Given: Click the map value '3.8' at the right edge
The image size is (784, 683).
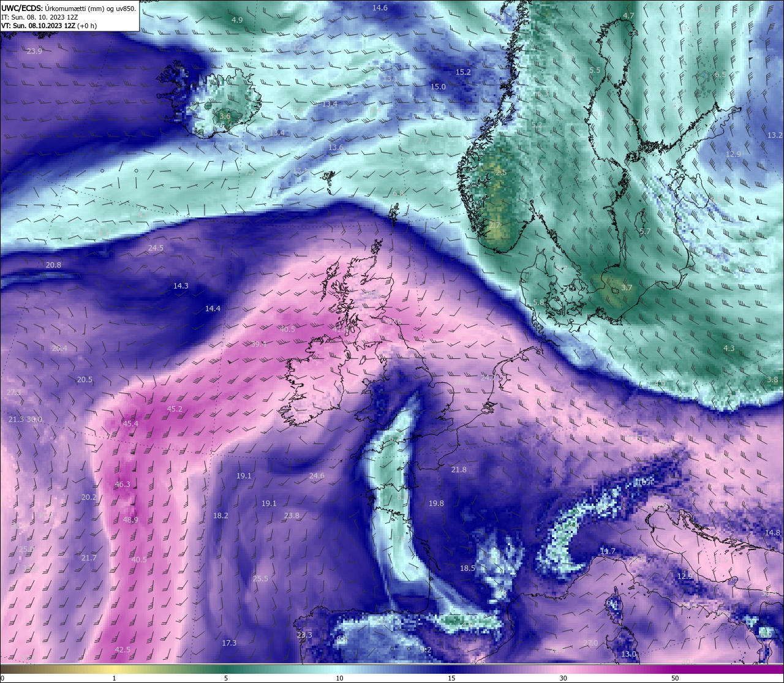Looking at the screenshot, I should pyautogui.click(x=772, y=379).
